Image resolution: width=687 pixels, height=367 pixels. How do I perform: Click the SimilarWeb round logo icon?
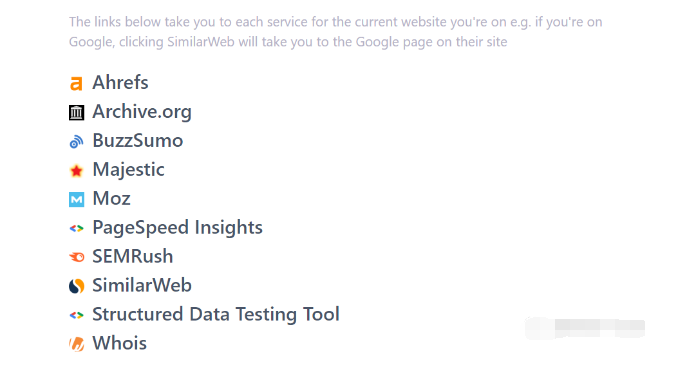(x=76, y=286)
